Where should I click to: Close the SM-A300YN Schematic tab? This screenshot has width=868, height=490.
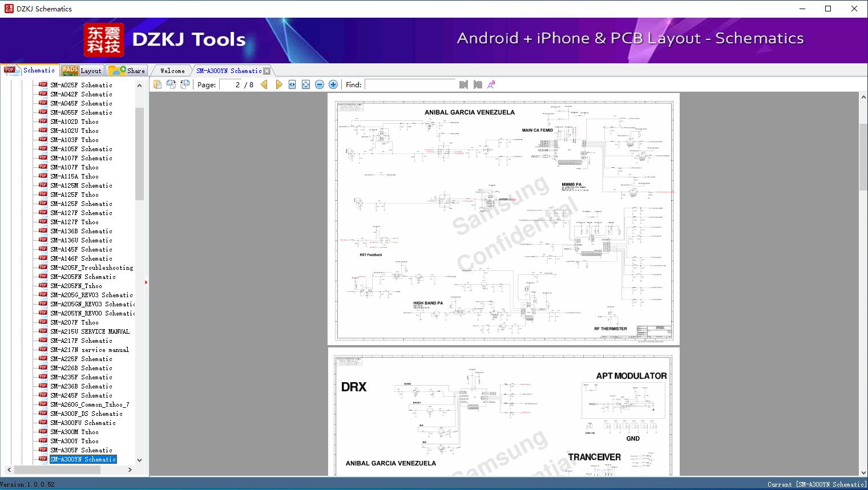[x=267, y=71]
